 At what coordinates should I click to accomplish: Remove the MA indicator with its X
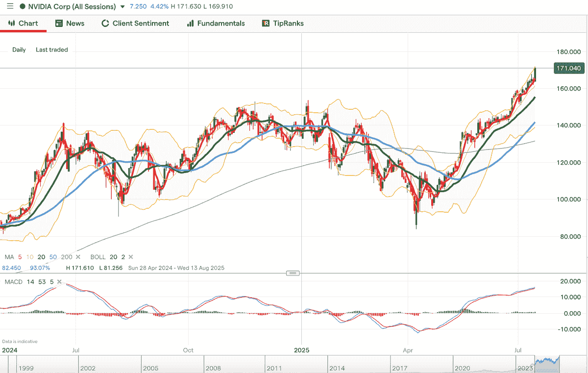point(78,257)
